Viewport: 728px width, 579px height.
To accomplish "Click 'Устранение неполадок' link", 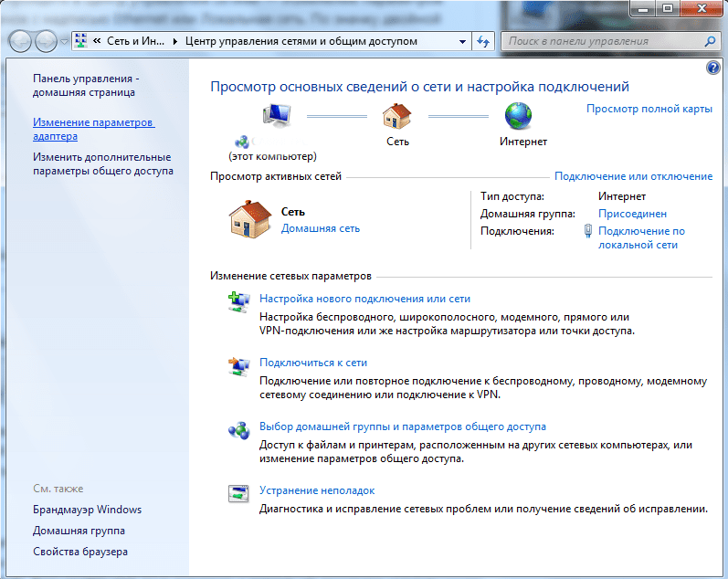I will click(317, 490).
